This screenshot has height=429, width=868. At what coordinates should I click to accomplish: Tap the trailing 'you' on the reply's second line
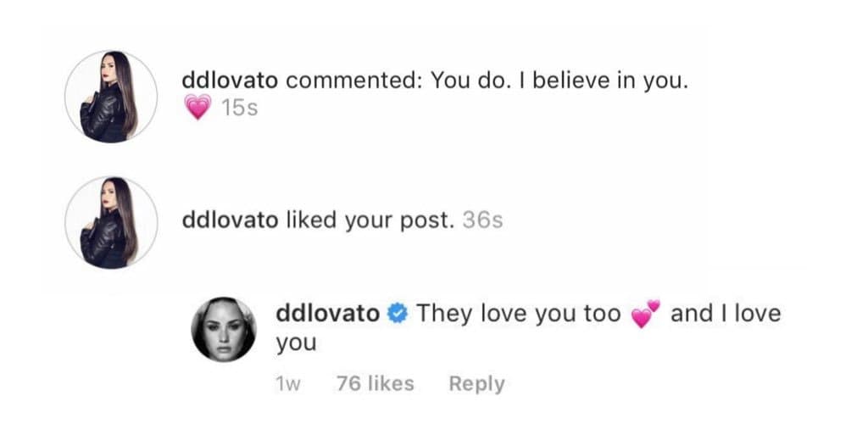pyautogui.click(x=296, y=343)
